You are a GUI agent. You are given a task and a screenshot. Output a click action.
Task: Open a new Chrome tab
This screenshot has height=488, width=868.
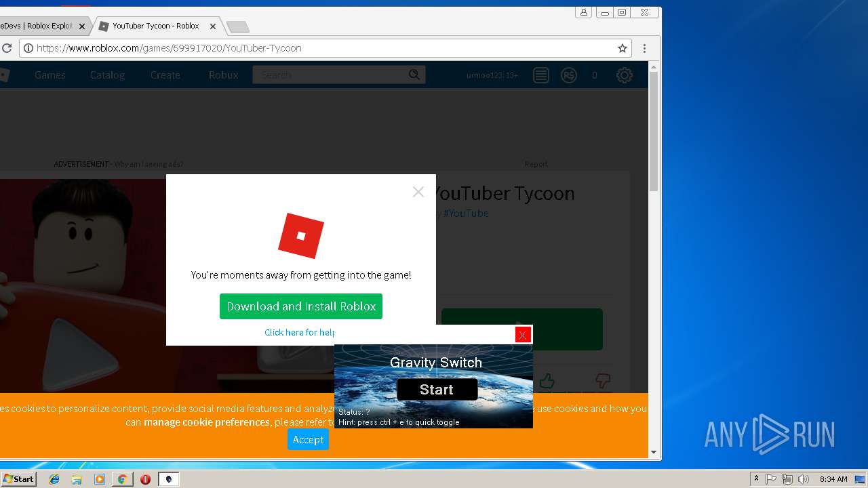(x=237, y=26)
